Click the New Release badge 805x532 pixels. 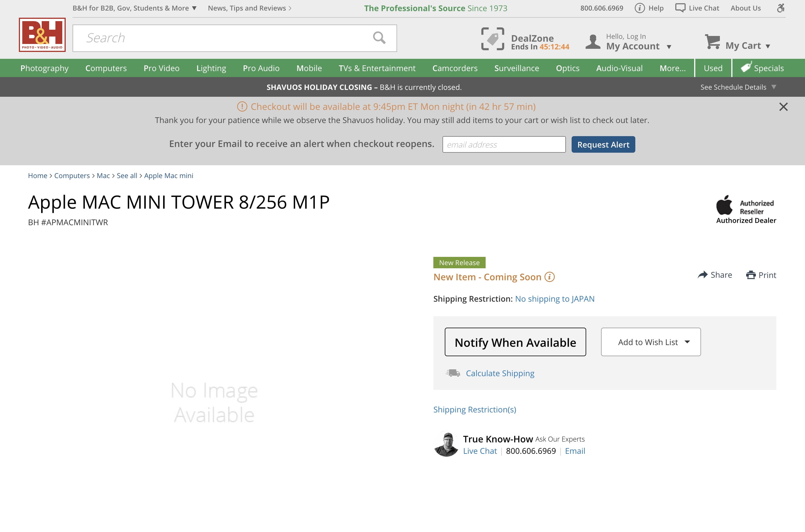point(459,263)
